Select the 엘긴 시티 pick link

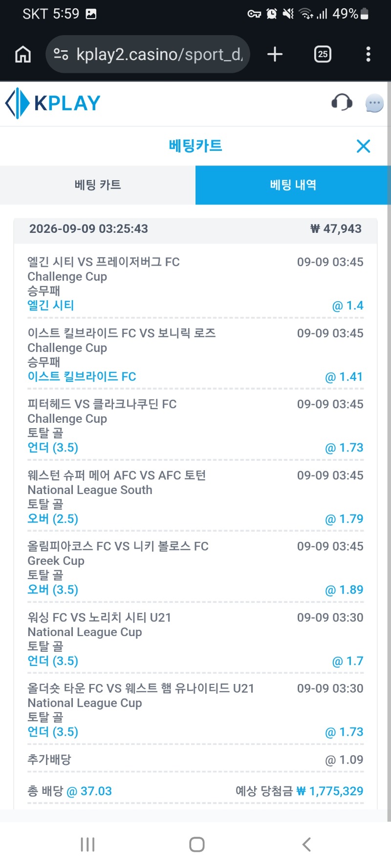(x=51, y=306)
